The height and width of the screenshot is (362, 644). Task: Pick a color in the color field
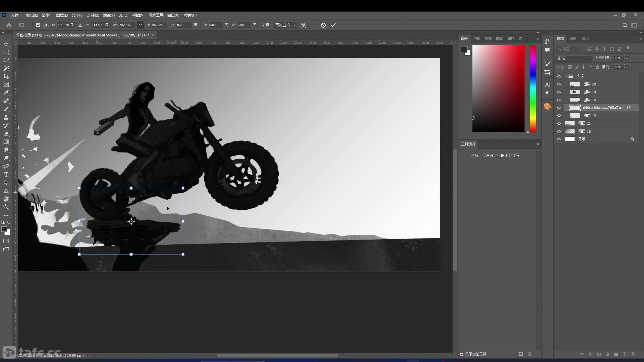coord(498,88)
